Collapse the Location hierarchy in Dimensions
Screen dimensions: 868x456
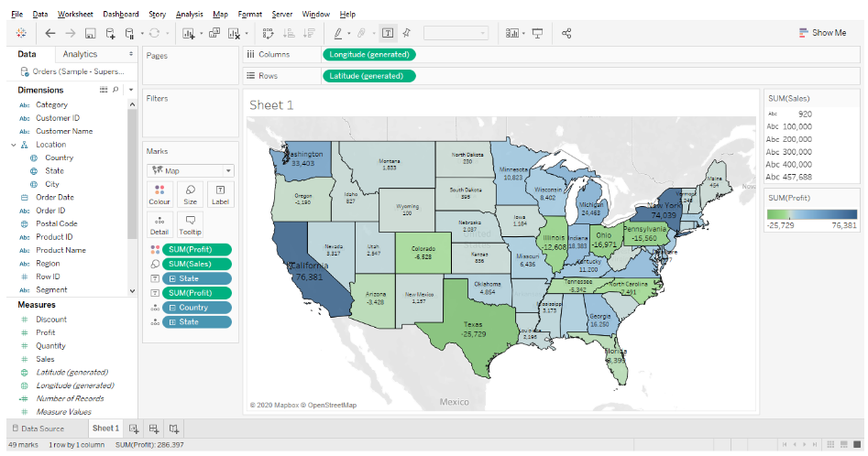tap(13, 145)
